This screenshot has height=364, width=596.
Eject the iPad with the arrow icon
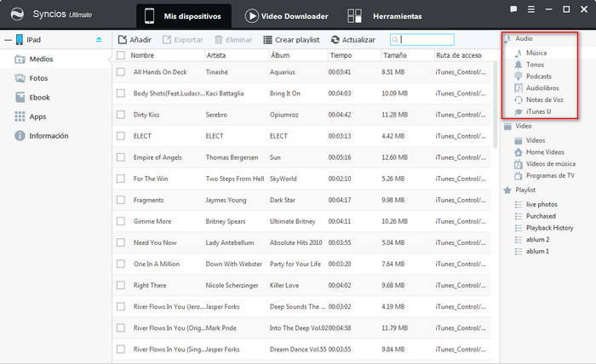(99, 39)
